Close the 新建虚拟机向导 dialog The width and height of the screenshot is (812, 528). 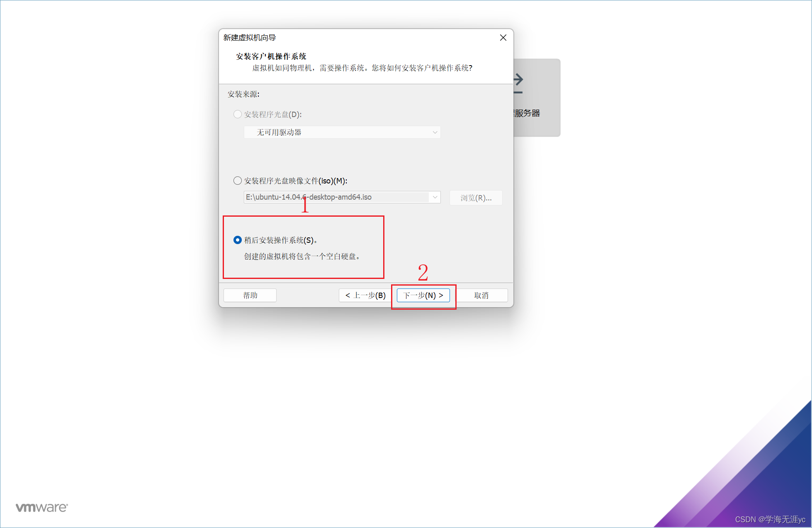503,38
